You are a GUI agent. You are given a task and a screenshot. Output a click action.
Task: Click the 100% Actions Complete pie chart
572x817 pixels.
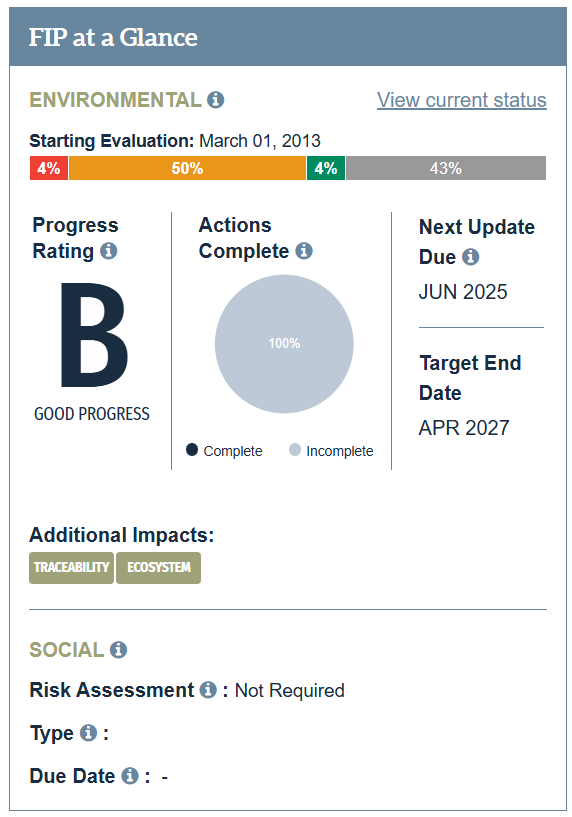[284, 344]
